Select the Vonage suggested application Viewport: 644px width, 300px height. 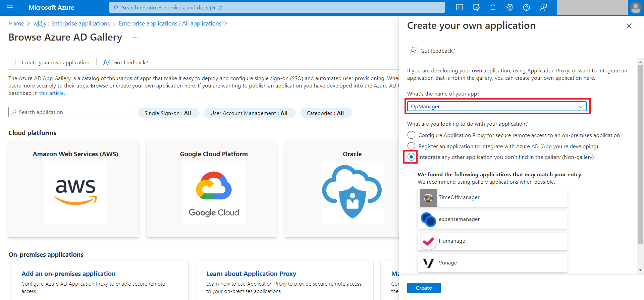click(x=492, y=263)
